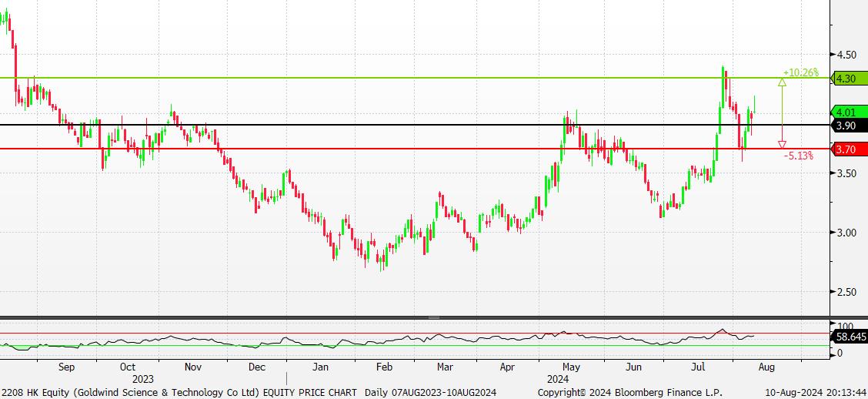This screenshot has width=868, height=399.
Task: Grab the panel divider handle above RSI
Action: point(434,317)
